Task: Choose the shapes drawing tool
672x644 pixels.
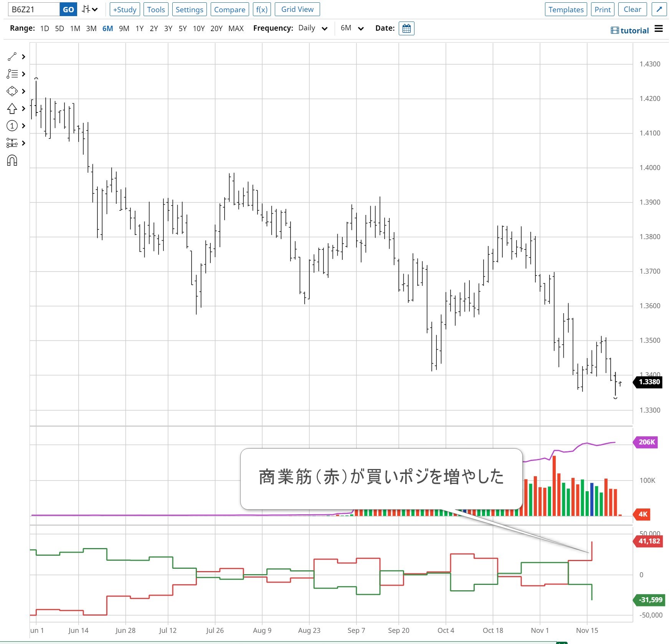Action: (12, 91)
